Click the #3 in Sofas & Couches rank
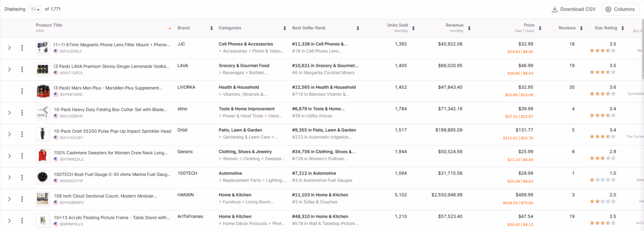 point(315,202)
